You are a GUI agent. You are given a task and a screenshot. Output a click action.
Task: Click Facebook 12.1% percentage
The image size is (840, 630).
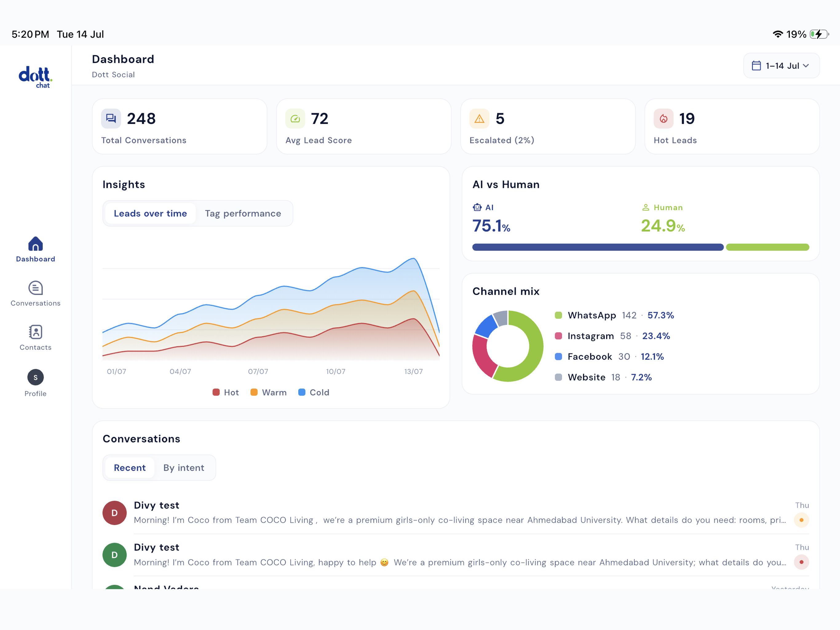pyautogui.click(x=652, y=357)
